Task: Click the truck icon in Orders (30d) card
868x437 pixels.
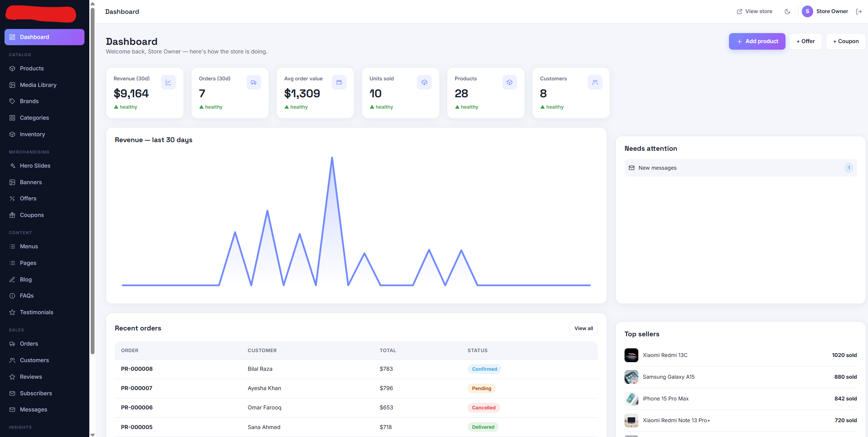Action: [254, 82]
